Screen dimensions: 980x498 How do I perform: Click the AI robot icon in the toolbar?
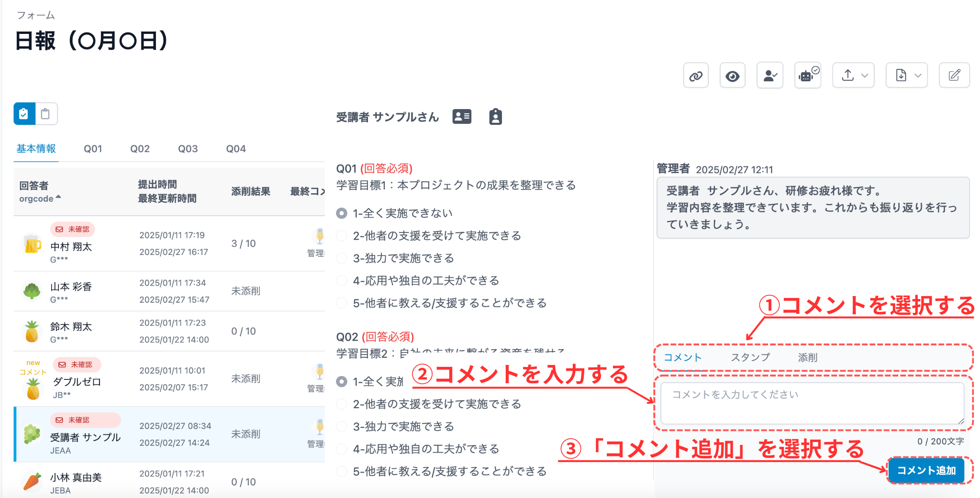pos(807,75)
